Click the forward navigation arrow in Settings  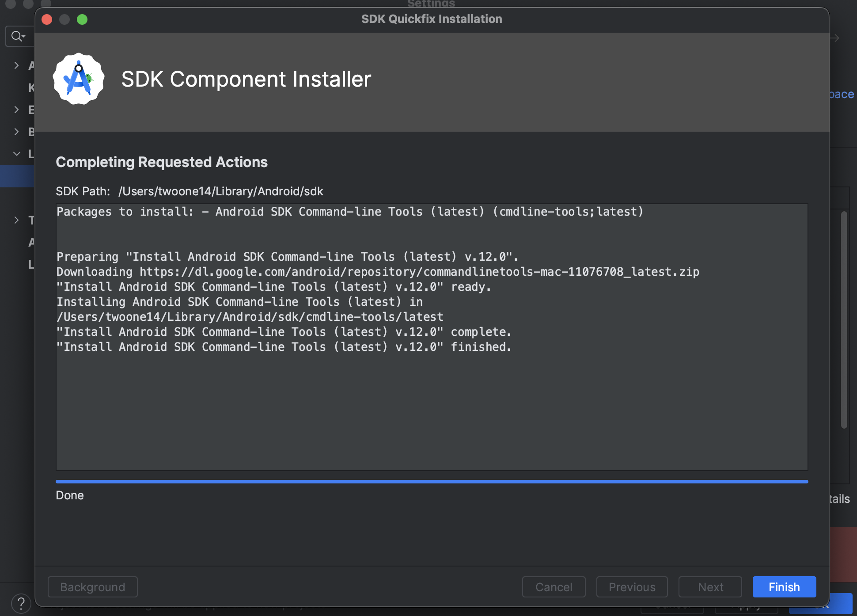834,38
